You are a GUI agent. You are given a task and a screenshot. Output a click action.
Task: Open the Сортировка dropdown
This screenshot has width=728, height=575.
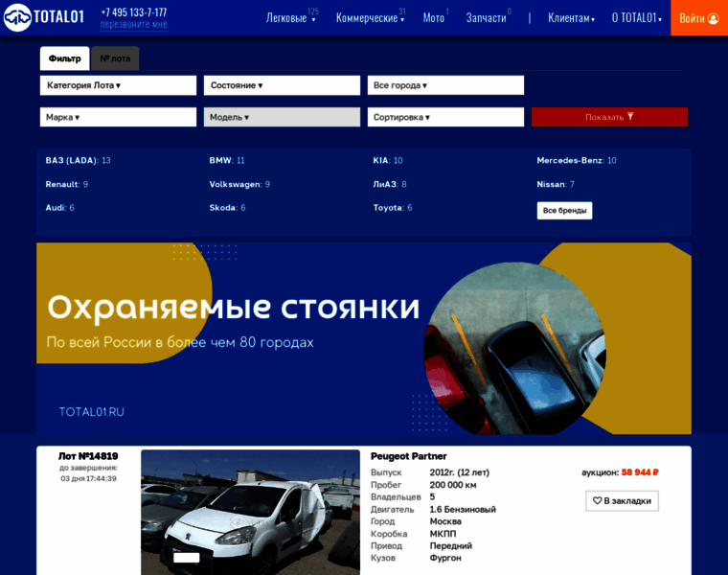pyautogui.click(x=445, y=117)
